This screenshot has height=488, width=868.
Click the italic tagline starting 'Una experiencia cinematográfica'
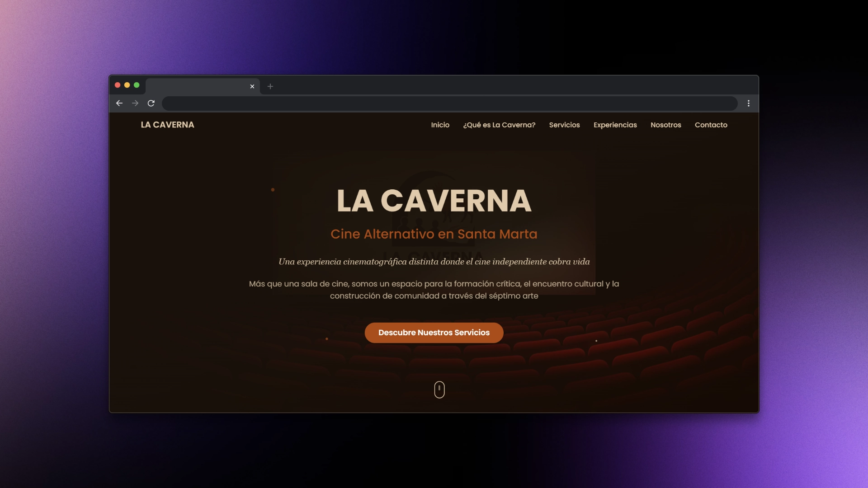[434, 262]
